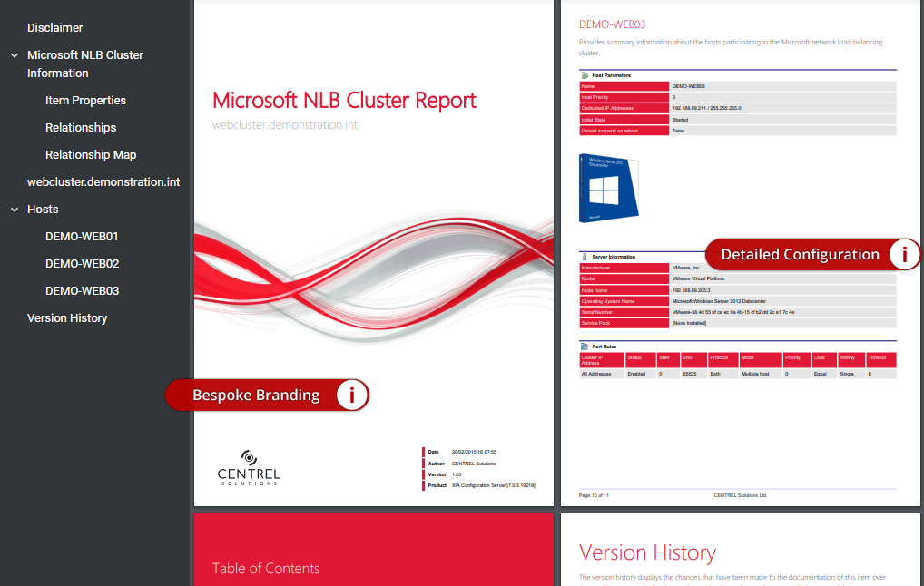
Task: Click the 'Host Priority' row label
Action: 624,97
